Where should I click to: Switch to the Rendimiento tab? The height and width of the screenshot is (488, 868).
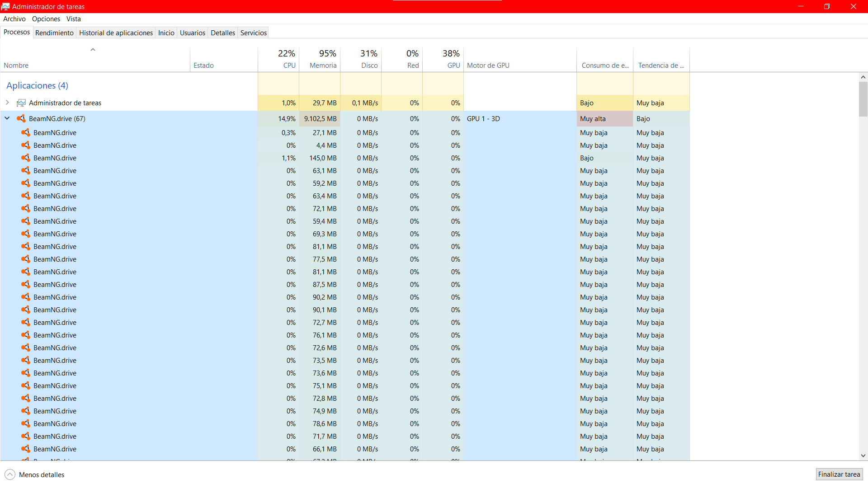point(54,33)
